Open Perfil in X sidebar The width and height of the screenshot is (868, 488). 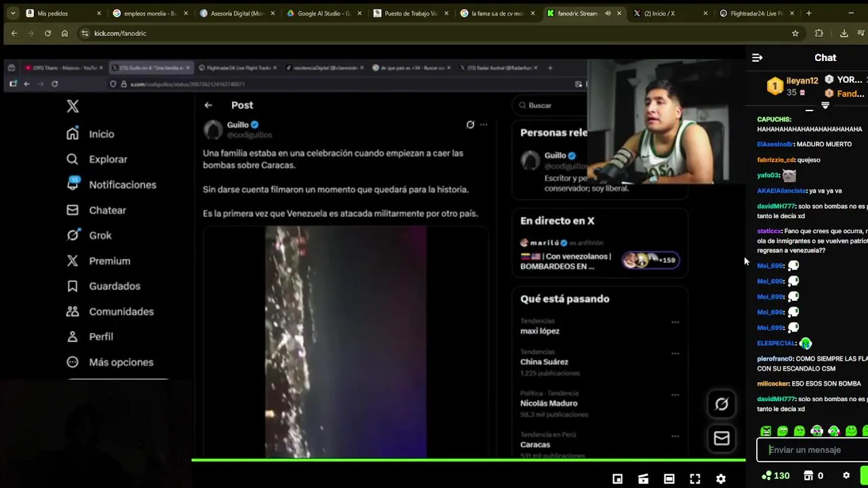pos(90,337)
